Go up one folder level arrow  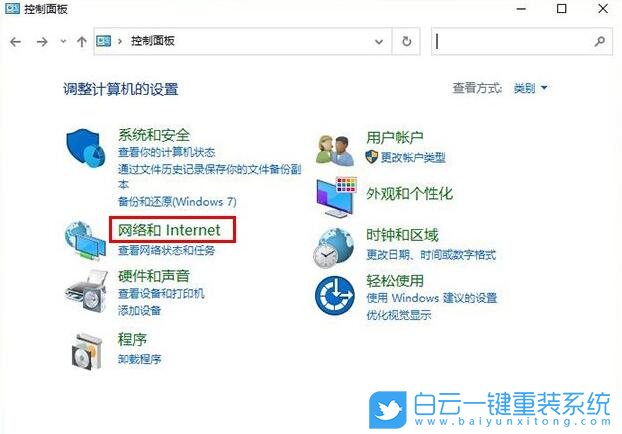point(81,42)
